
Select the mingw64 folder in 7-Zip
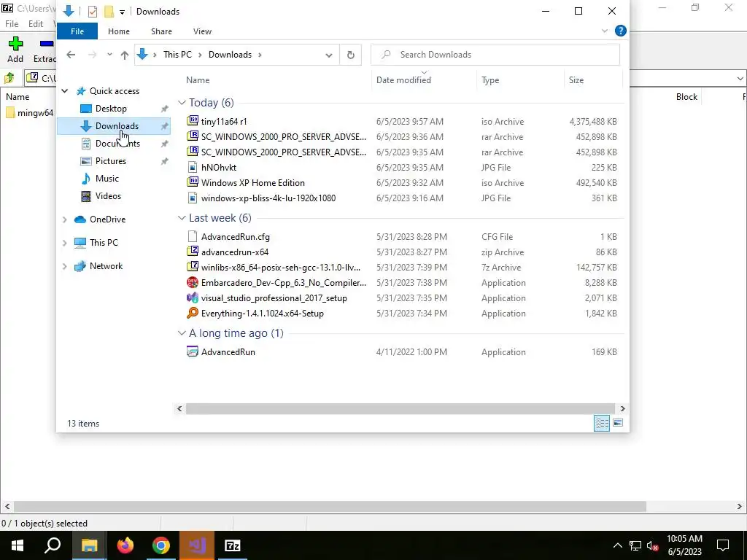click(29, 113)
